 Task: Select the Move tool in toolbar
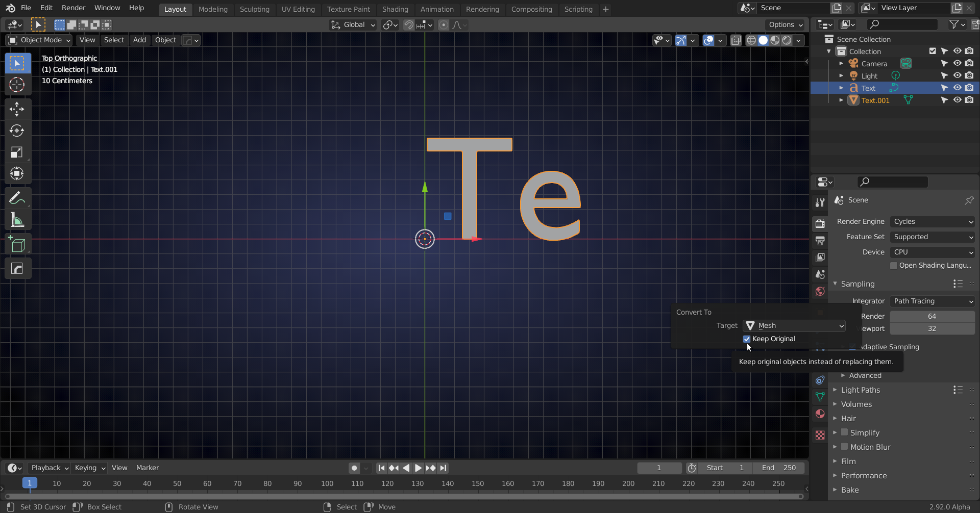(17, 109)
